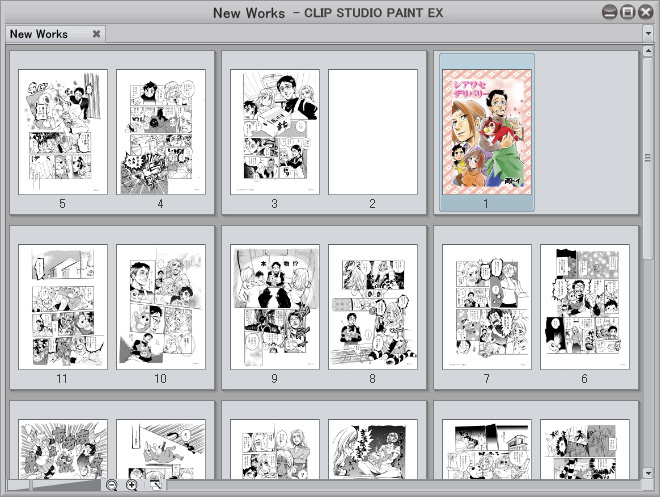This screenshot has height=497, width=660.
Task: Click the vertical scrollbar thumb
Action: 649,157
